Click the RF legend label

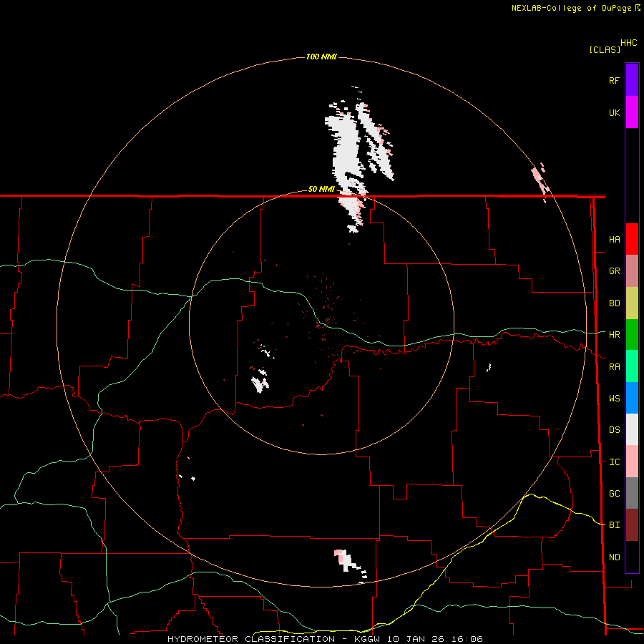coord(614,81)
